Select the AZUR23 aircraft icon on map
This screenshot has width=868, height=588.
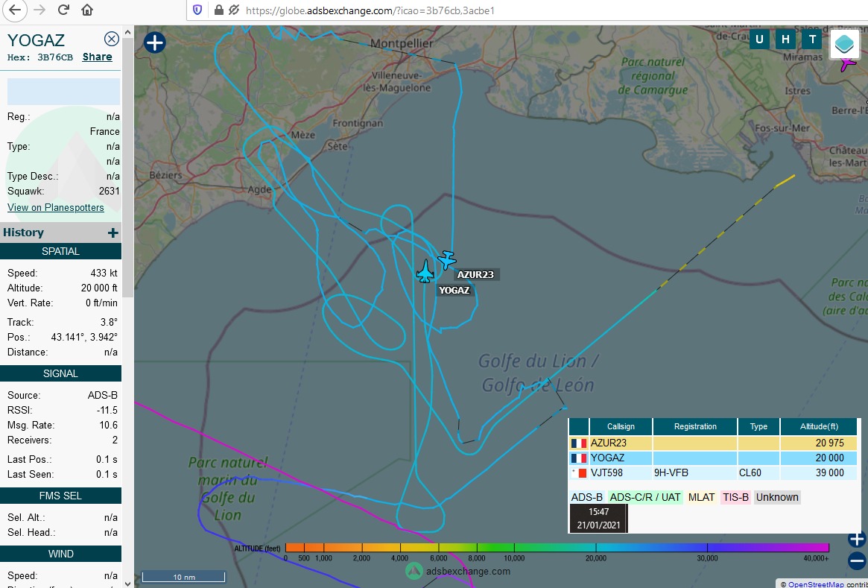point(446,260)
